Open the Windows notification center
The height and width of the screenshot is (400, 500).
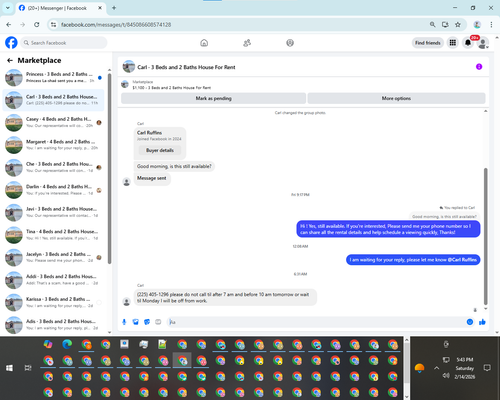click(x=487, y=368)
